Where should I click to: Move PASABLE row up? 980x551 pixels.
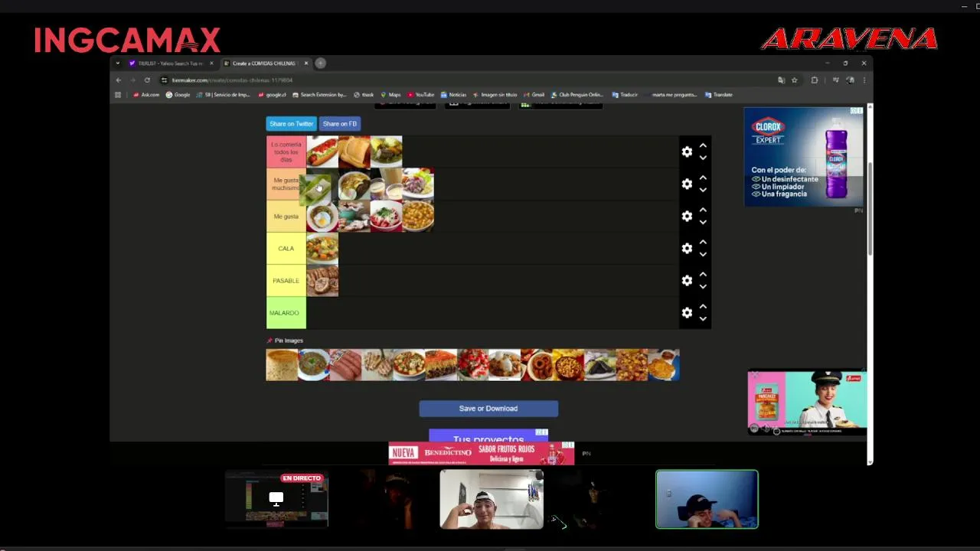click(703, 274)
